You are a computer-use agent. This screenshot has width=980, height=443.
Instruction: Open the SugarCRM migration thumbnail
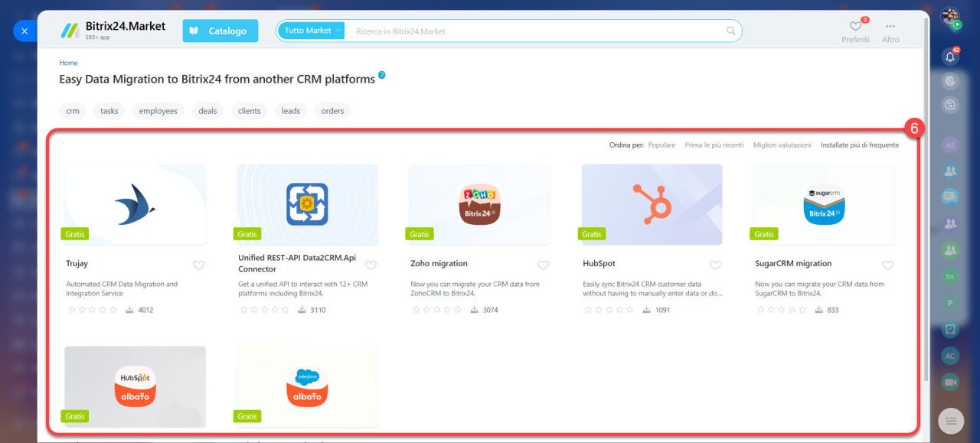point(824,204)
